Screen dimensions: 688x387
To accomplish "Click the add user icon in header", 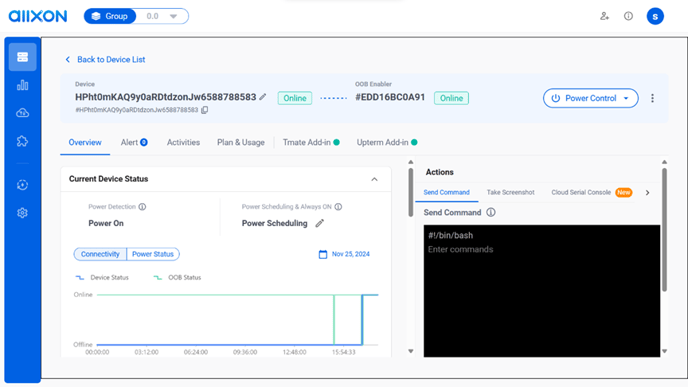I will pyautogui.click(x=605, y=16).
